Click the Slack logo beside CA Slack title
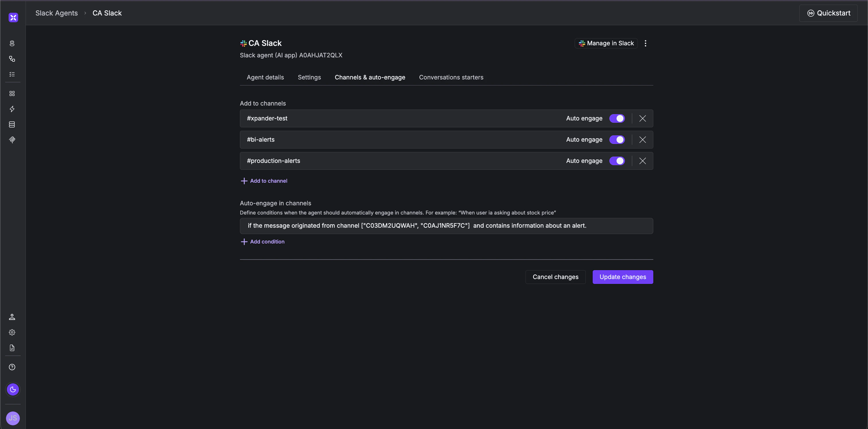 (x=243, y=43)
